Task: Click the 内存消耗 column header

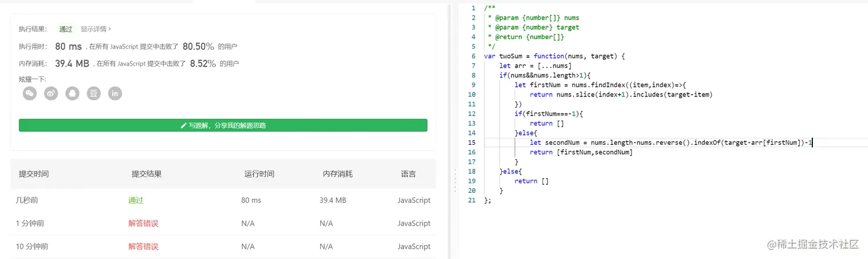Action: click(338, 174)
